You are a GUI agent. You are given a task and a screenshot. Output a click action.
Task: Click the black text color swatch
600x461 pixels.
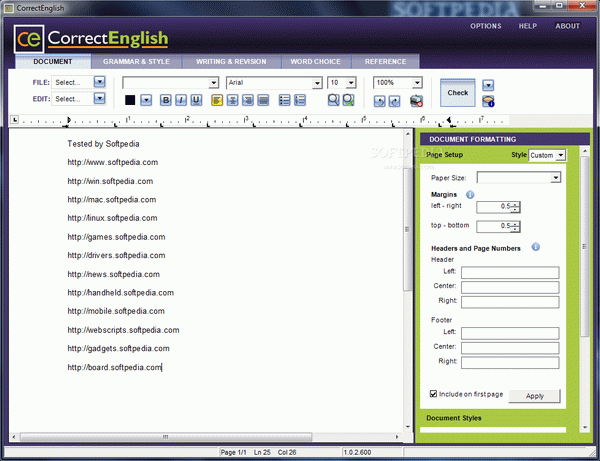(x=130, y=100)
